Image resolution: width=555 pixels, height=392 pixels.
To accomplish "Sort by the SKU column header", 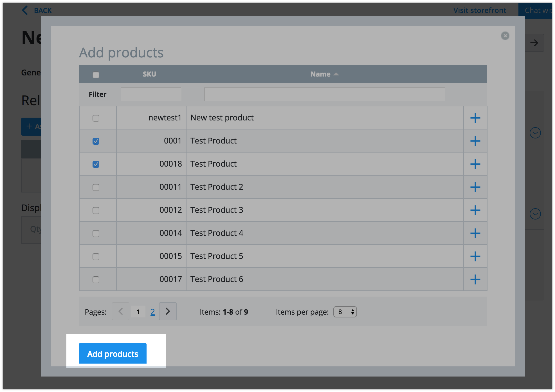I will pos(149,74).
